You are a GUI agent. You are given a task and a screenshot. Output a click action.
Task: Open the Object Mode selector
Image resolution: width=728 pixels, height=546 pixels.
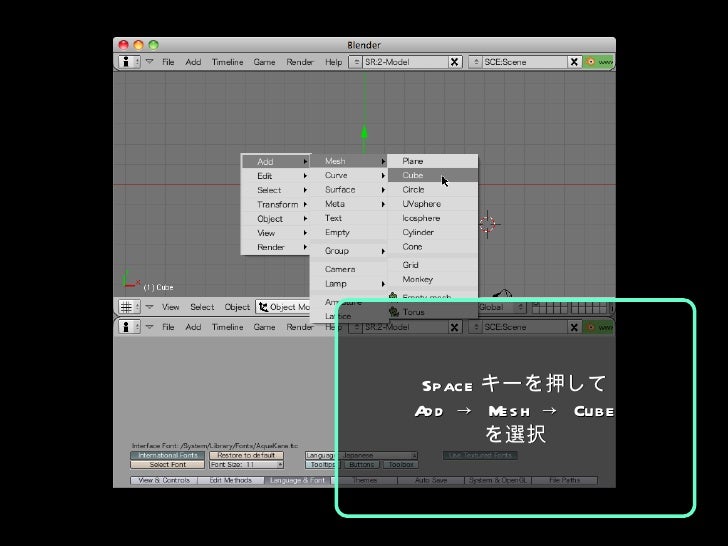point(283,307)
